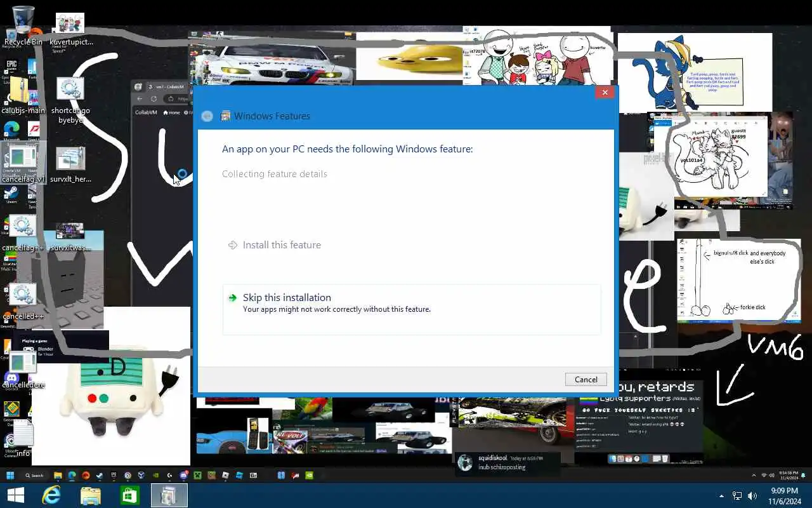Open the Windows Store taskbar icon

pos(129,495)
